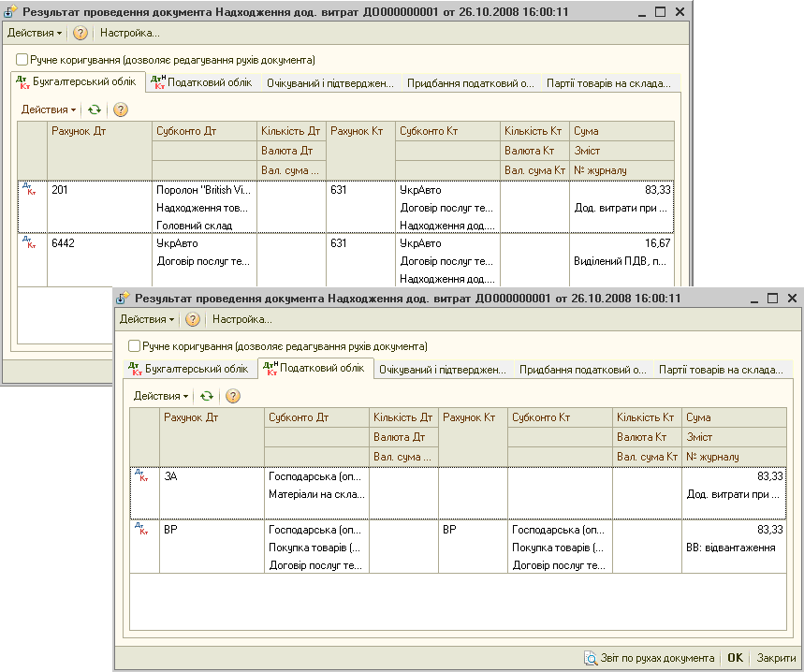
Task: Open Партії товарів на склада... tab in front window
Action: 722,370
